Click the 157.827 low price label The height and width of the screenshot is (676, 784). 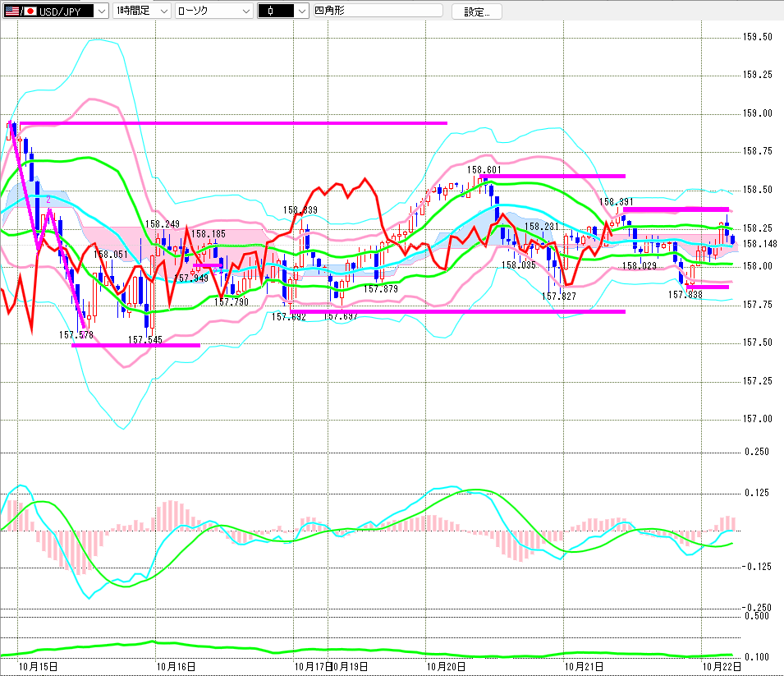(x=558, y=297)
